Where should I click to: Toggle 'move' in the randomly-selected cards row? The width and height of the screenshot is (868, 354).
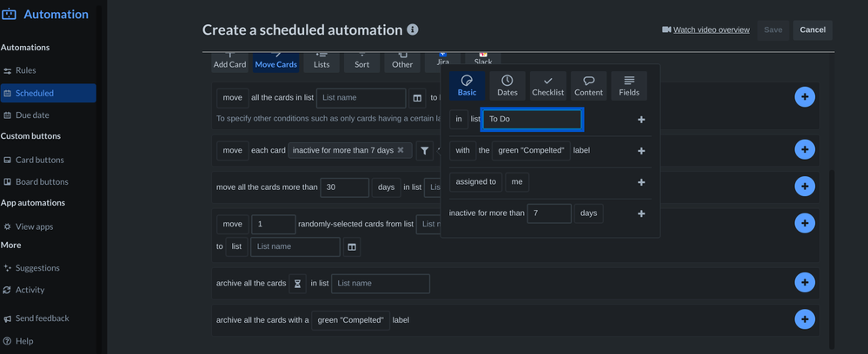click(x=233, y=225)
